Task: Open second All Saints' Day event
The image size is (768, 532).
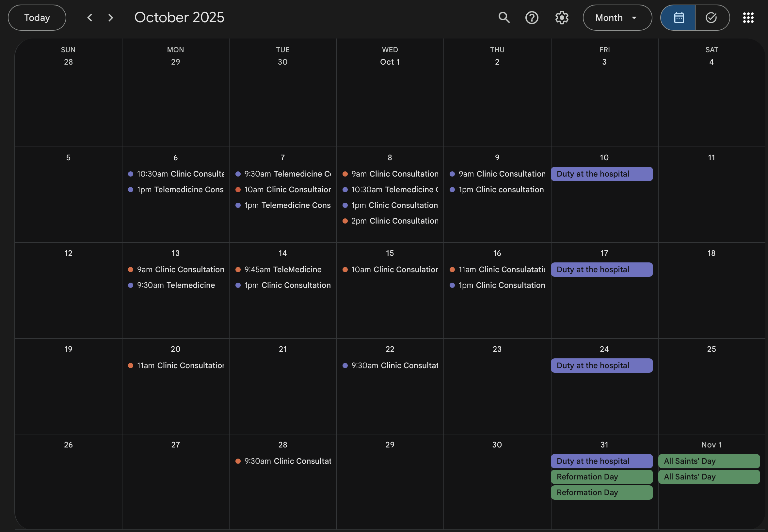Action: point(709,477)
